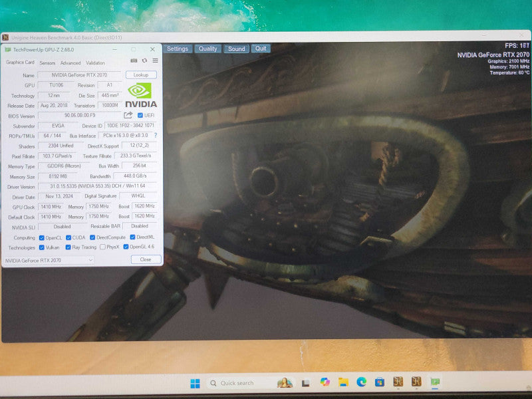This screenshot has width=532, height=399.
Task: Open Heaven Benchmark Sound menu
Action: tap(237, 49)
